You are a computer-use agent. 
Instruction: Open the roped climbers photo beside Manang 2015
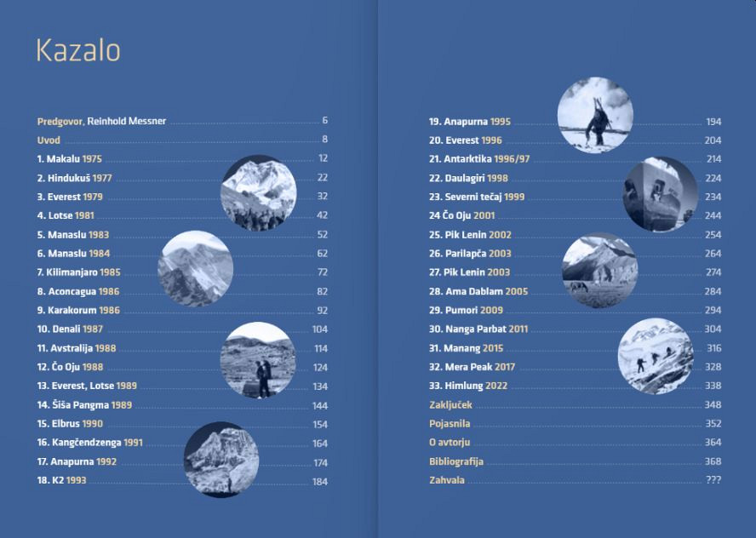click(655, 356)
